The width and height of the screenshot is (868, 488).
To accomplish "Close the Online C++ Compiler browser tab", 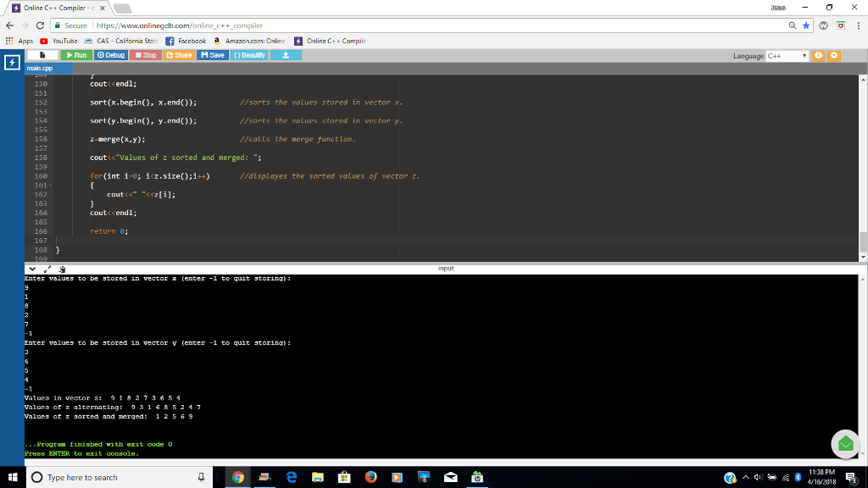I will [103, 8].
